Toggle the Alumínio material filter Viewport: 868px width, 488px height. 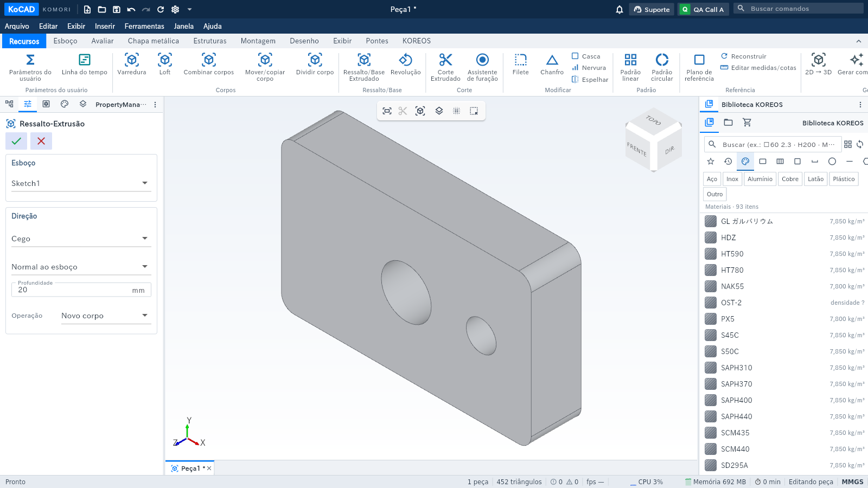tap(759, 179)
